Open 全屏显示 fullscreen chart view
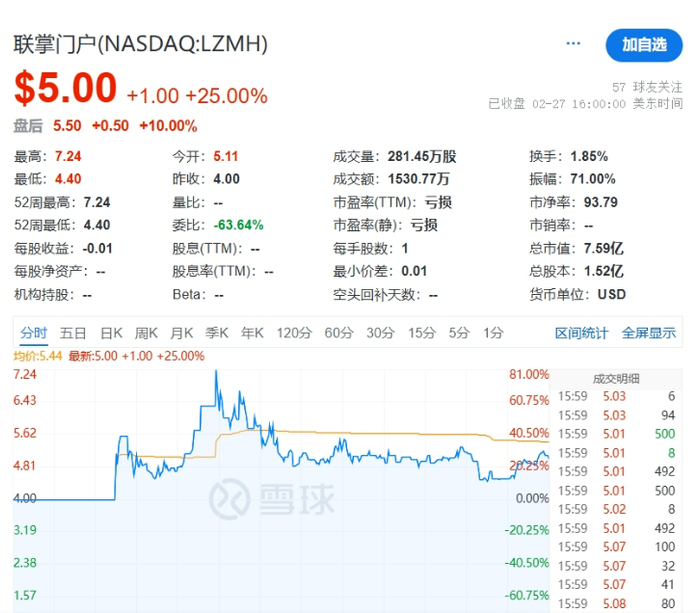 pos(649,333)
